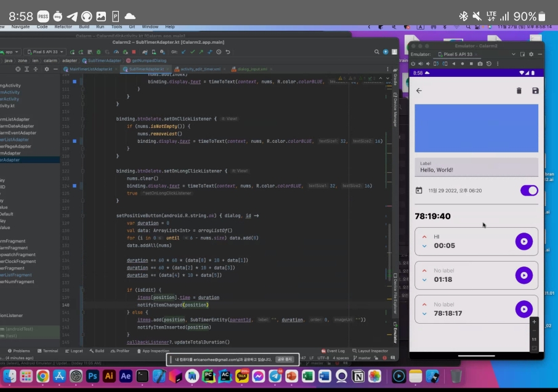558x392 pixels.
Task: Click emulator volume down icon
Action: coord(428,63)
